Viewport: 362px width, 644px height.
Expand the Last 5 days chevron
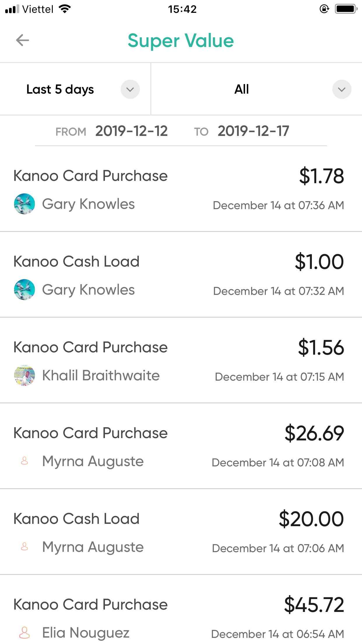pyautogui.click(x=130, y=89)
